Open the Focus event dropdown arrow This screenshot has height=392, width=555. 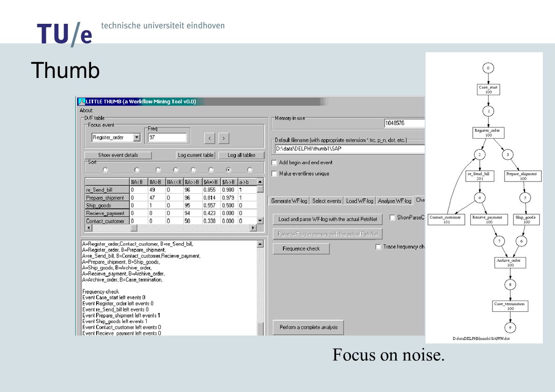tap(137, 138)
